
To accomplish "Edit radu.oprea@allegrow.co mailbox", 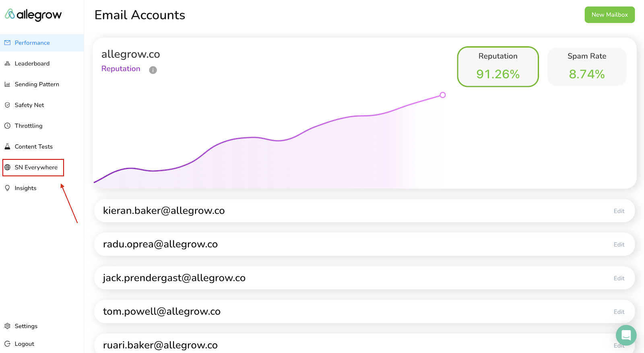I will [x=619, y=244].
